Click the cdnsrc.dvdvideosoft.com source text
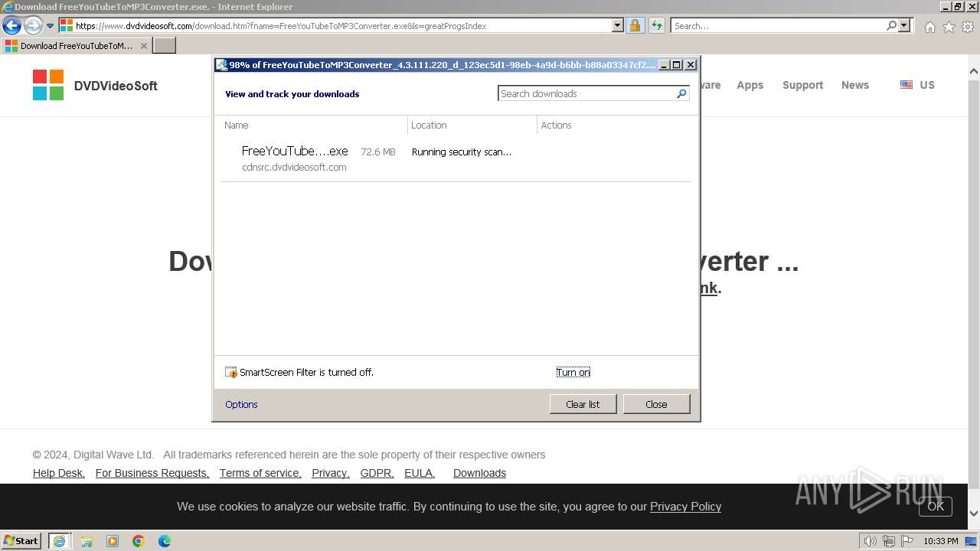The image size is (980, 551). coord(294,167)
